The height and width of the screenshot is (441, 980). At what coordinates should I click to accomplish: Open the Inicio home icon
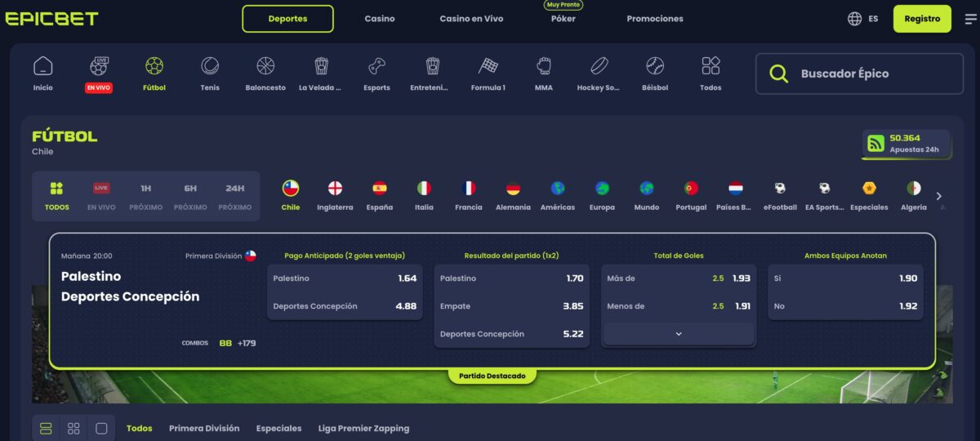coord(42,73)
